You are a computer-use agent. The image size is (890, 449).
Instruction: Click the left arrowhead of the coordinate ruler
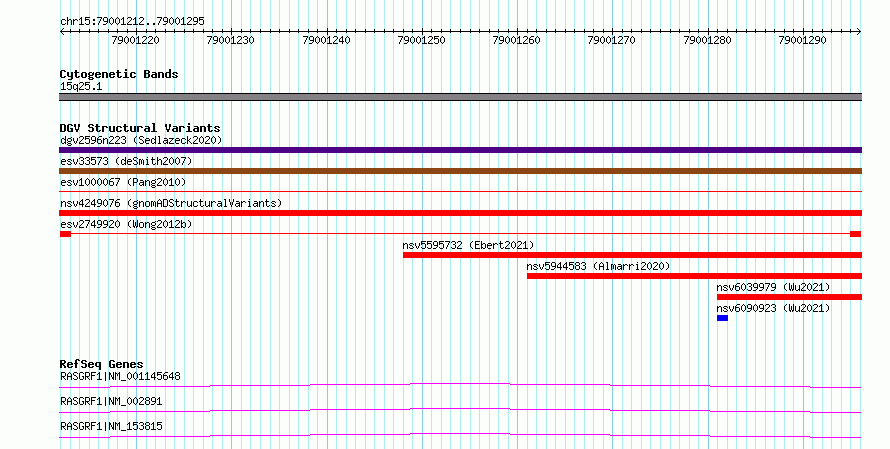click(x=62, y=32)
